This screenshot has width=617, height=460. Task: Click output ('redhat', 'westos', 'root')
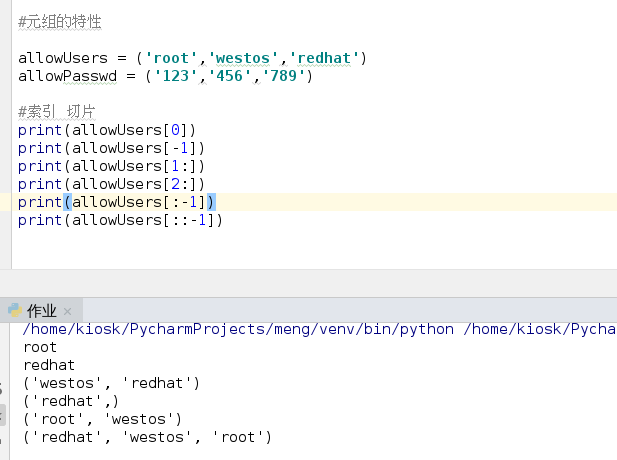coord(148,438)
